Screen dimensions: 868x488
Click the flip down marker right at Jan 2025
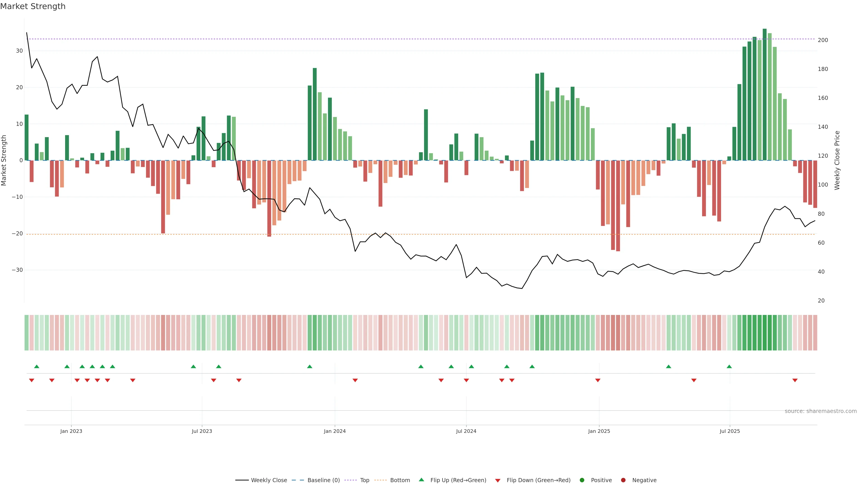(x=598, y=380)
